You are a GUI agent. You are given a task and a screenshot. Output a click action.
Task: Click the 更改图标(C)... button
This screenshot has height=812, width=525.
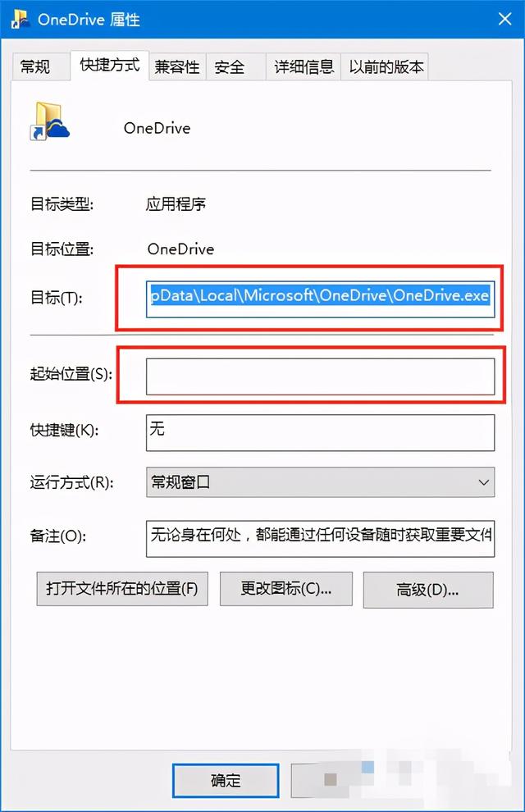coord(285,589)
